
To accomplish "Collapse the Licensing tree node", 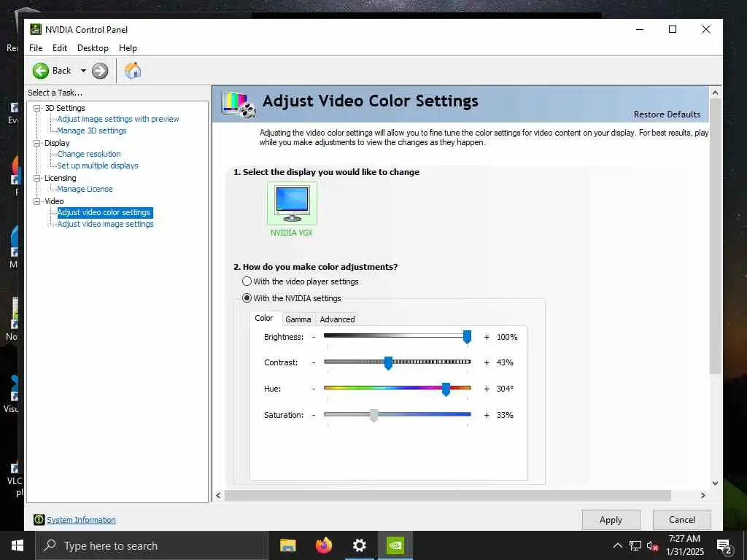I will click(x=36, y=178).
